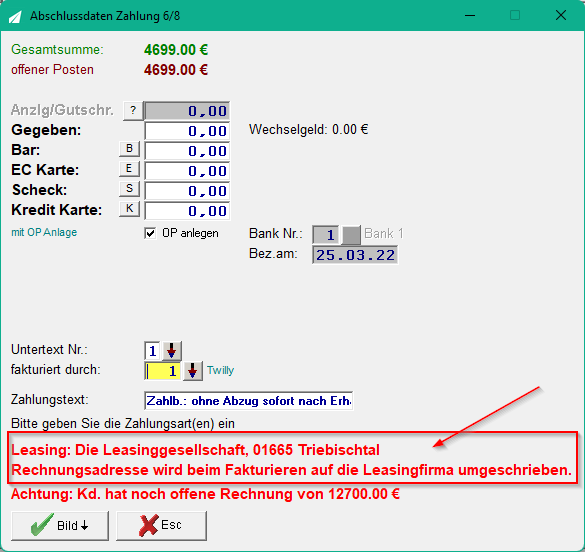
Task: Click the question mark button beside Anzlg/Gutschr.
Action: 133,111
